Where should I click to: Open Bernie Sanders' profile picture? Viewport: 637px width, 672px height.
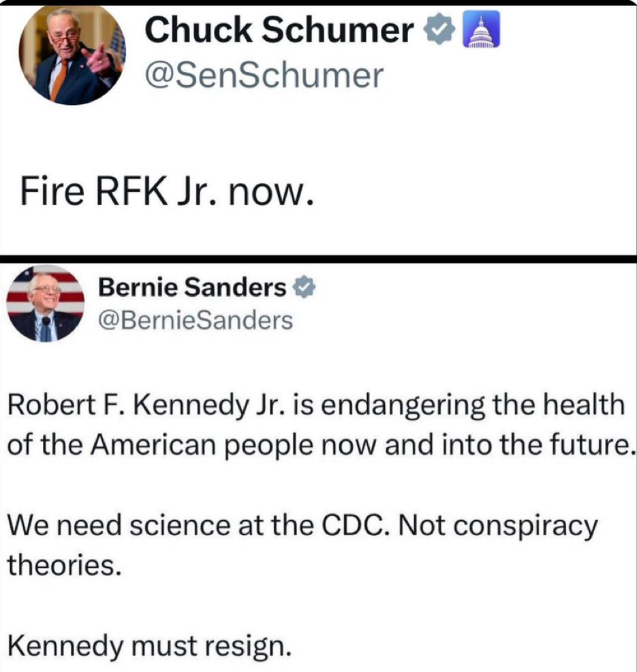(45, 303)
